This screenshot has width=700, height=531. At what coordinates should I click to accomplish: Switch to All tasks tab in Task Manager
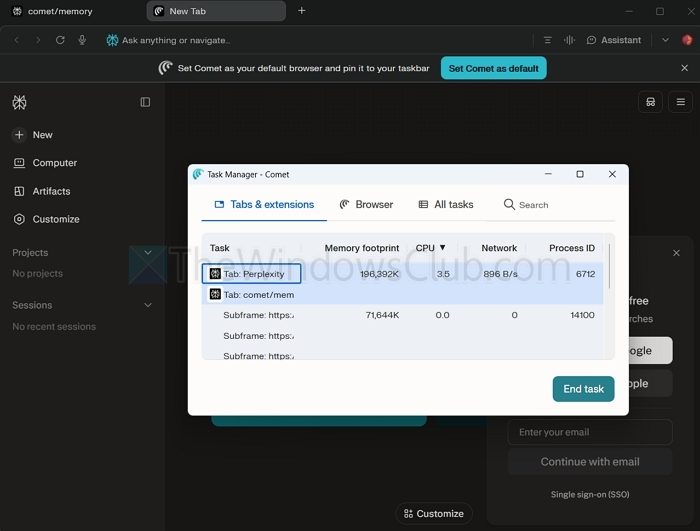tap(446, 205)
